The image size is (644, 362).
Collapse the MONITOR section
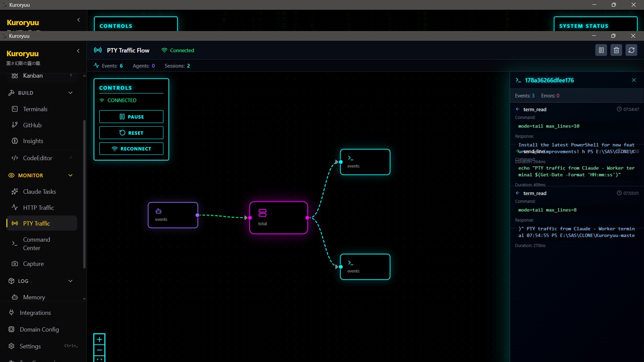(70, 175)
